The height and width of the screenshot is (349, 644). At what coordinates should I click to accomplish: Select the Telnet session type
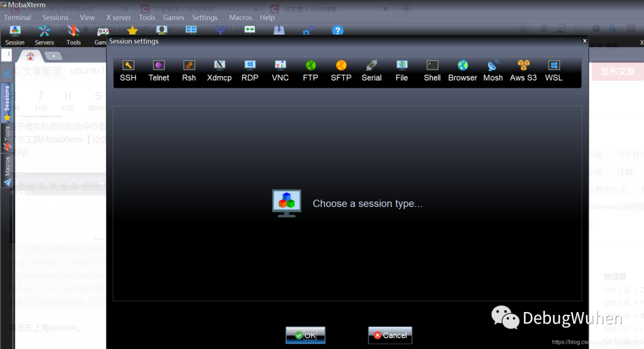pyautogui.click(x=159, y=71)
